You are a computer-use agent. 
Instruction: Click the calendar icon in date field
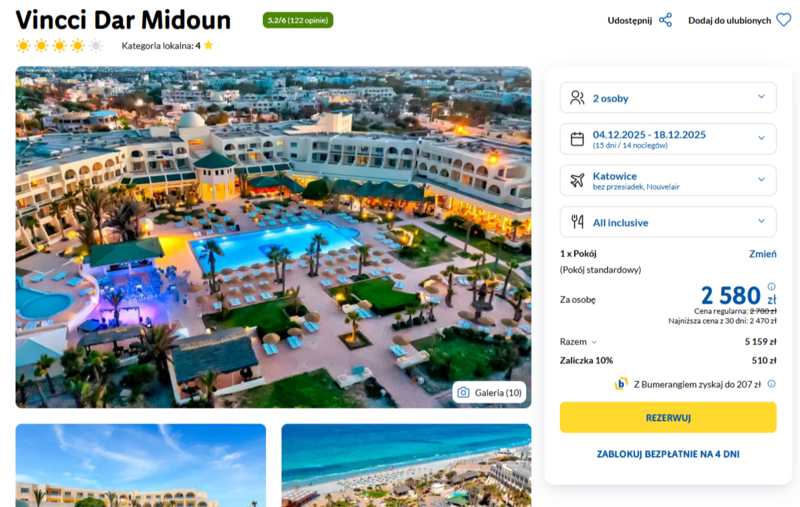click(x=577, y=139)
